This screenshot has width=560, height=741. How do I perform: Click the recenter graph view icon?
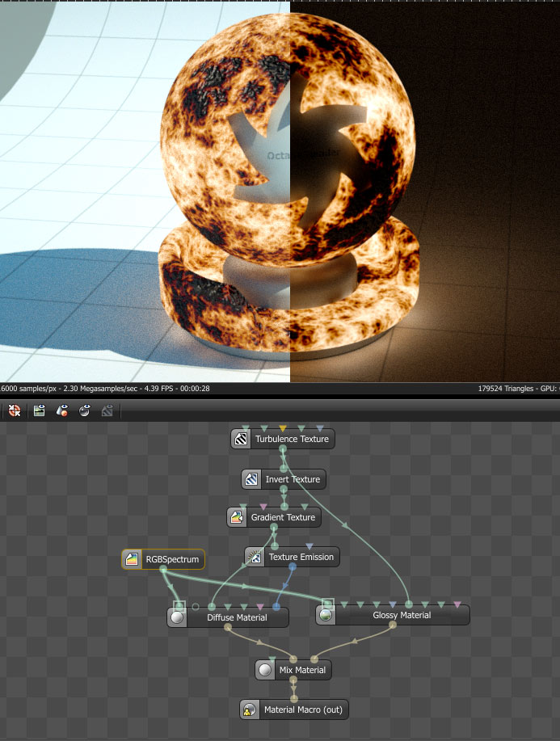pos(15,410)
